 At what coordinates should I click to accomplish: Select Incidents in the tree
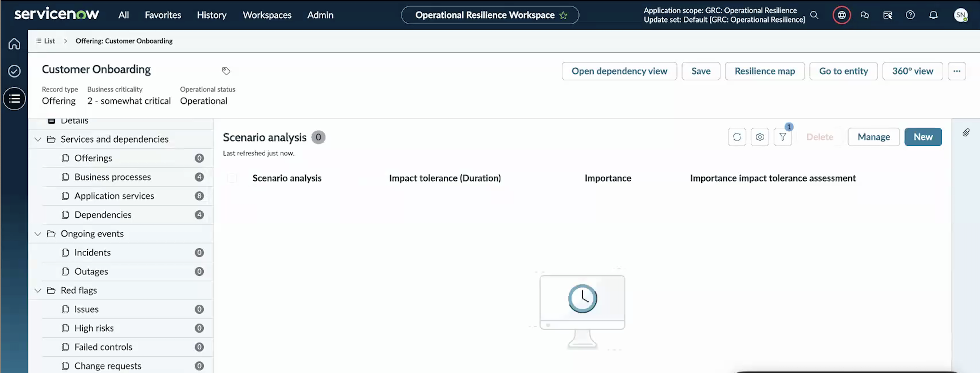[x=127, y=253]
